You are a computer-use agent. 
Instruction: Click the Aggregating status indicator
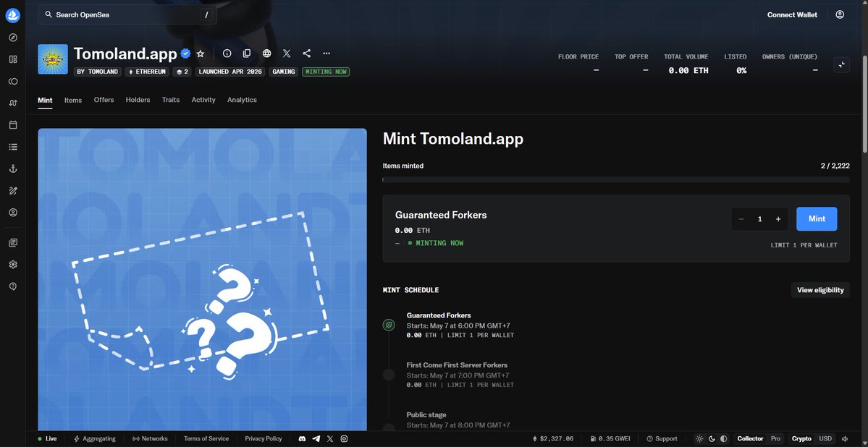[95, 439]
